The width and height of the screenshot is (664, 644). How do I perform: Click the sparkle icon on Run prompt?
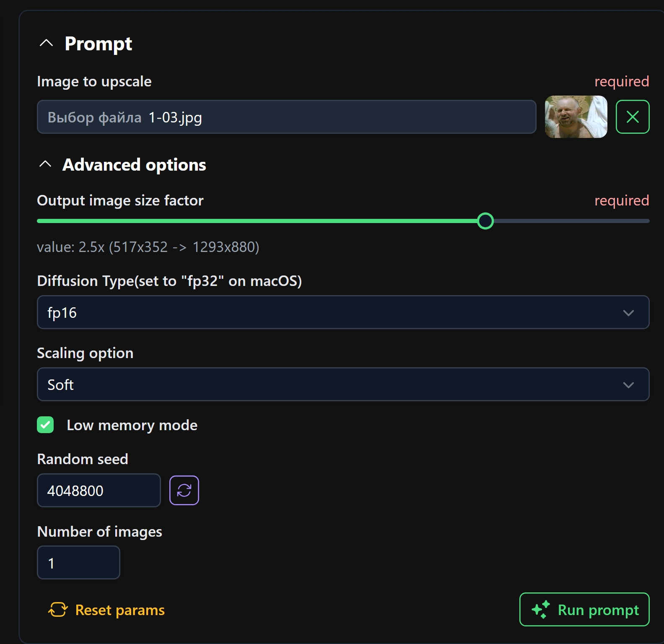pyautogui.click(x=540, y=609)
